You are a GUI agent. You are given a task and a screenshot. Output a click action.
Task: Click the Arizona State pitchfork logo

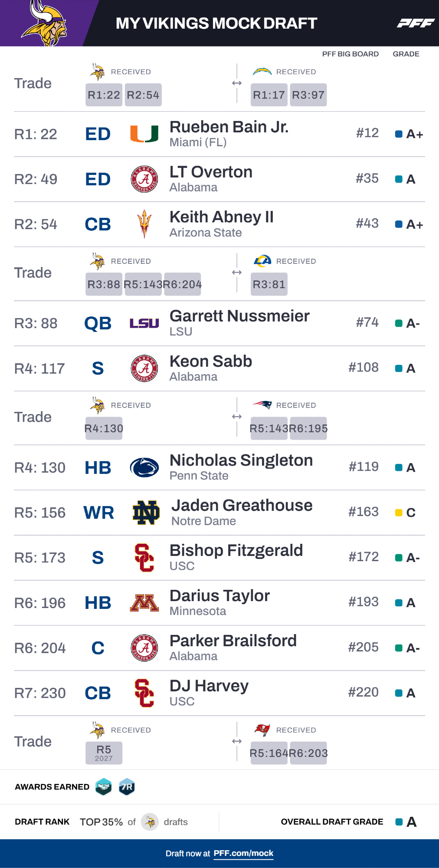pyautogui.click(x=144, y=224)
